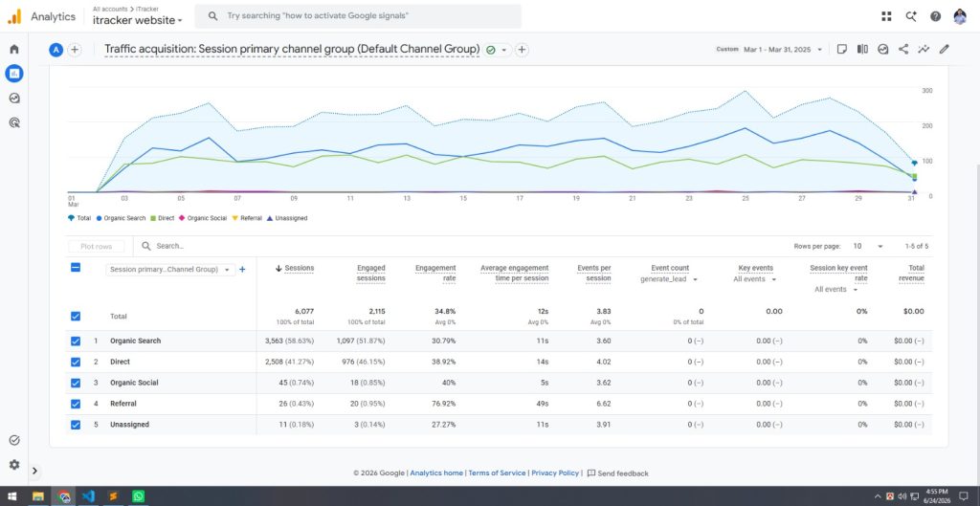The height and width of the screenshot is (506, 980).
Task: Add report filter plus after title
Action: pyautogui.click(x=522, y=50)
